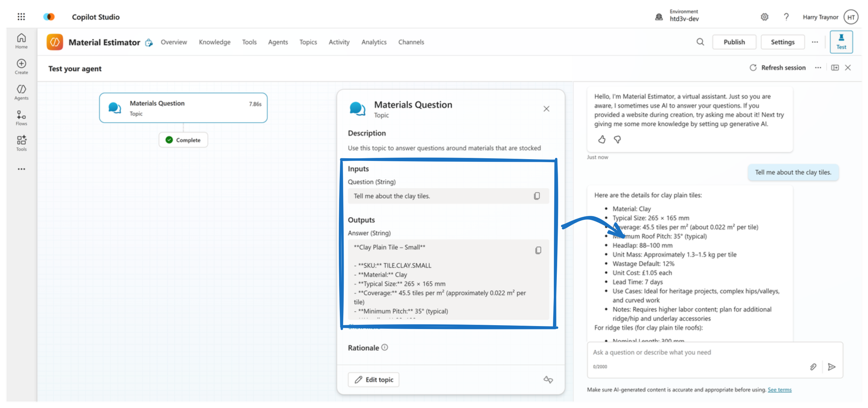Viewport: 868px width, 408px height.
Task: Show more sidebar options ellipsis
Action: click(21, 169)
